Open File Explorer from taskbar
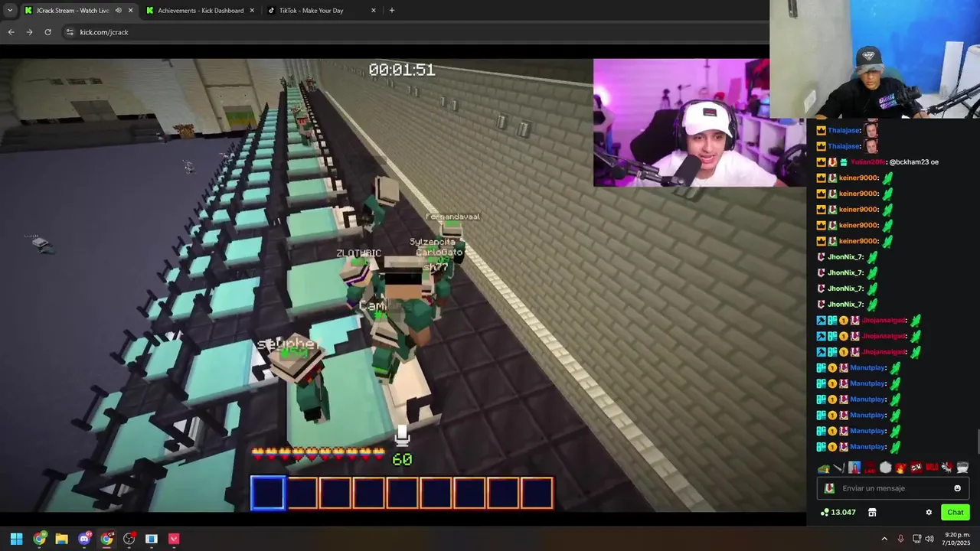 pos(61,539)
